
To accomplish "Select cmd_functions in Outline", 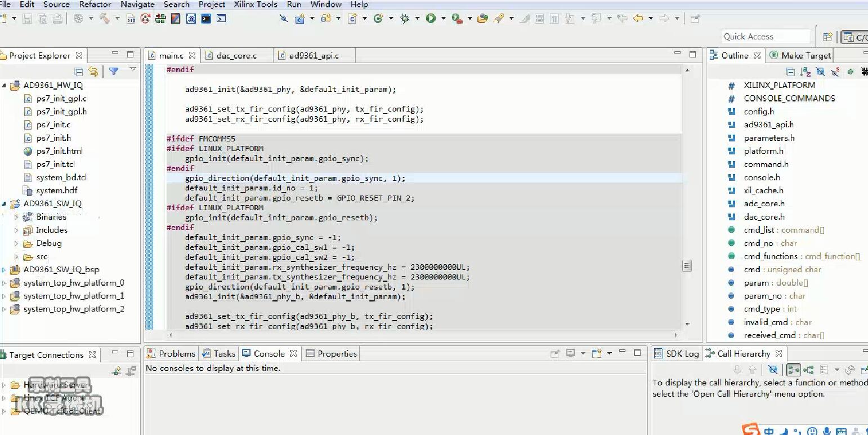I will (771, 256).
